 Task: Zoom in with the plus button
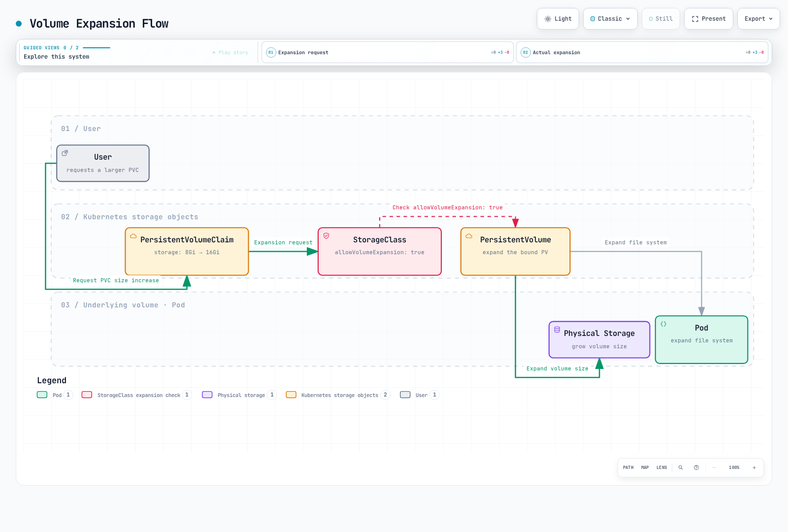[754, 467]
